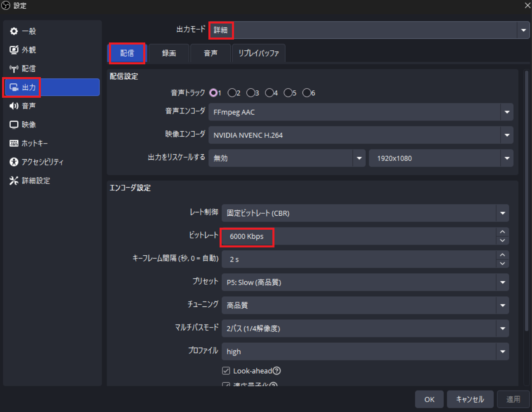Increase bitrate with the up stepper arrow

(502, 232)
